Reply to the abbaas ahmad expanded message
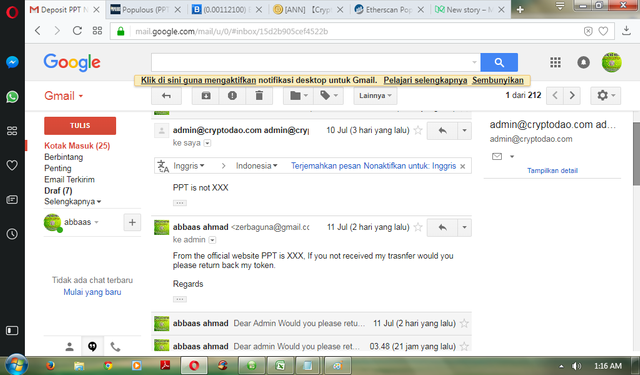The height and width of the screenshot is (375, 640). [x=442, y=227]
